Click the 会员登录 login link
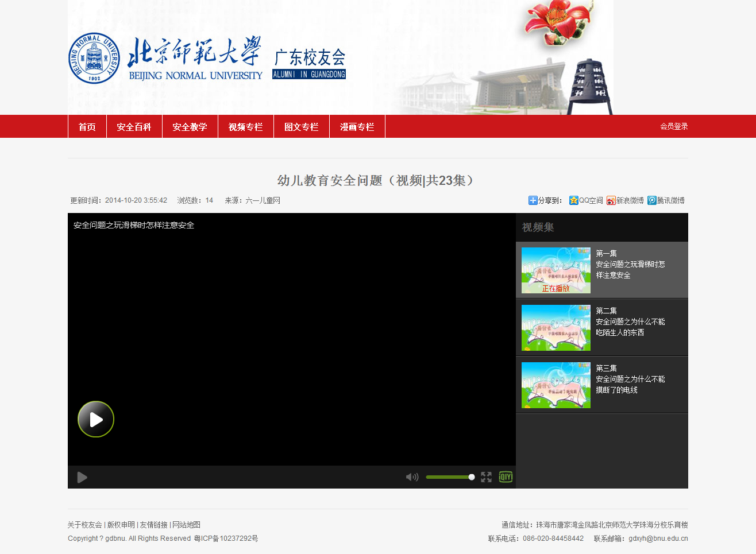The height and width of the screenshot is (554, 756). coord(673,126)
